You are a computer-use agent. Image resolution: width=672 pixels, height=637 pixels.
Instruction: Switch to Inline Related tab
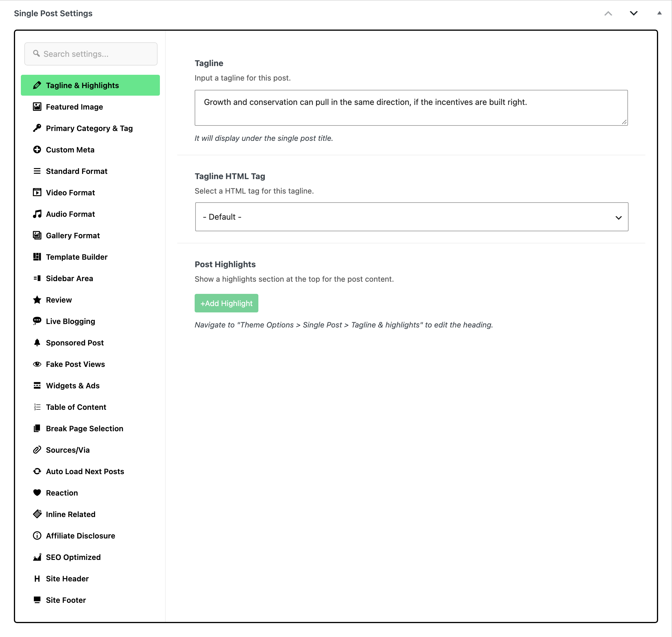point(90,514)
